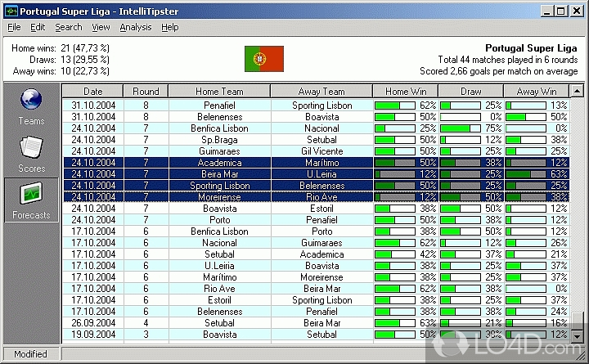The width and height of the screenshot is (589, 364).
Task: Select the Rio Ave vs Beira Mar row
Action: pyautogui.click(x=316, y=289)
